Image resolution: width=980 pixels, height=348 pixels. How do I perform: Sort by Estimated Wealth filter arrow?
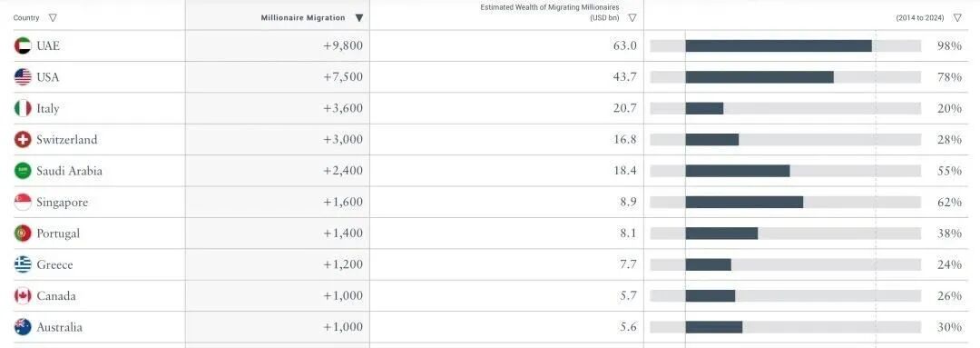click(x=632, y=18)
